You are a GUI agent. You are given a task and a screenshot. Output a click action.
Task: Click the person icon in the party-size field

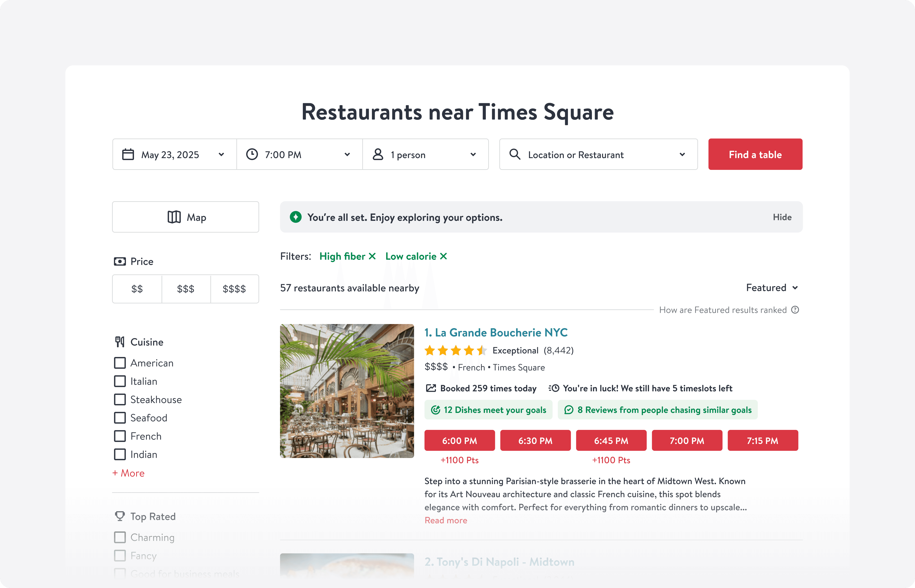[x=378, y=155]
